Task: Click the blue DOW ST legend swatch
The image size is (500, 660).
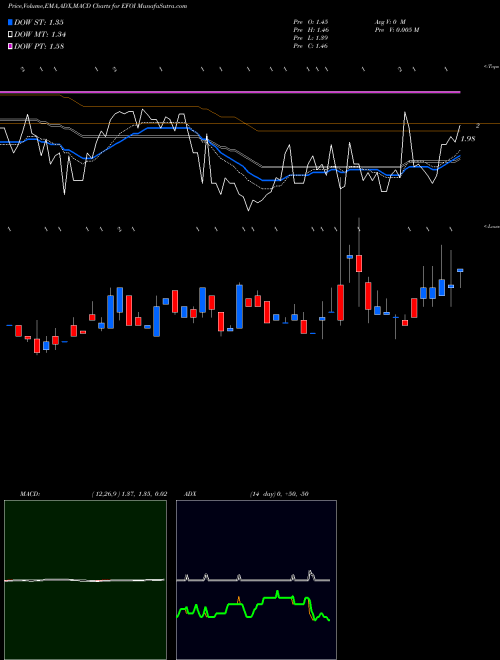Action: point(11,22)
